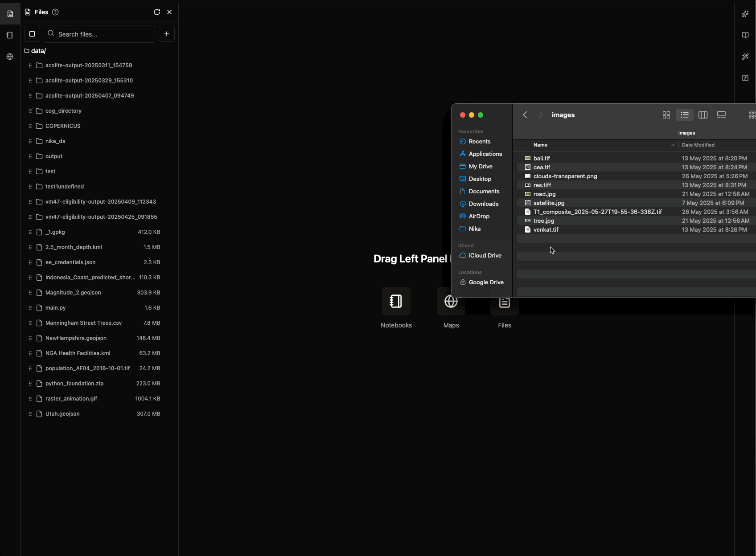Switch Finder to list view
The width and height of the screenshot is (756, 556).
[x=685, y=114]
